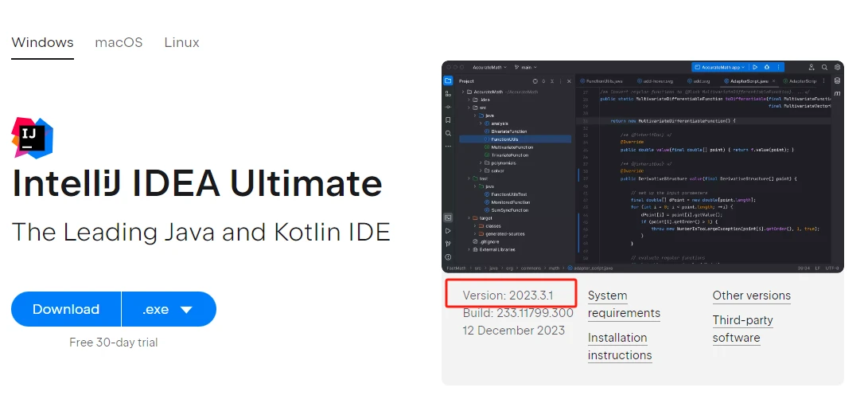
Task: Switch to the Windows tab
Action: click(43, 43)
